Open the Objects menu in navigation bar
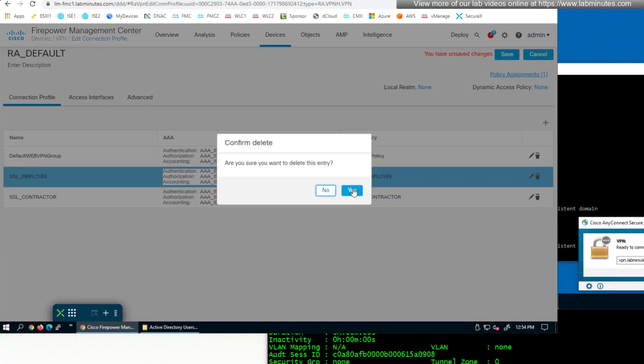Viewport: 644px width, 364px height. click(310, 35)
